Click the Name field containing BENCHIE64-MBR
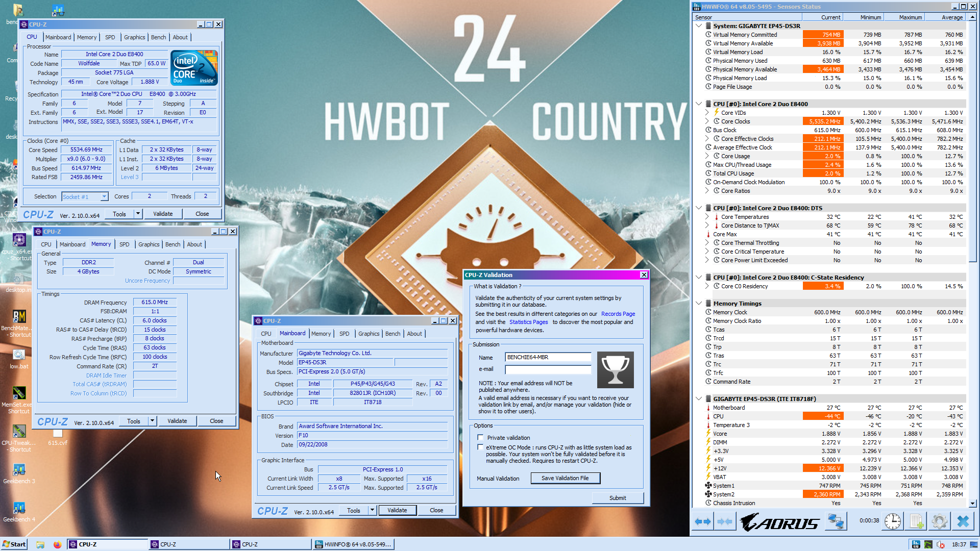This screenshot has height=551, width=980. [548, 357]
